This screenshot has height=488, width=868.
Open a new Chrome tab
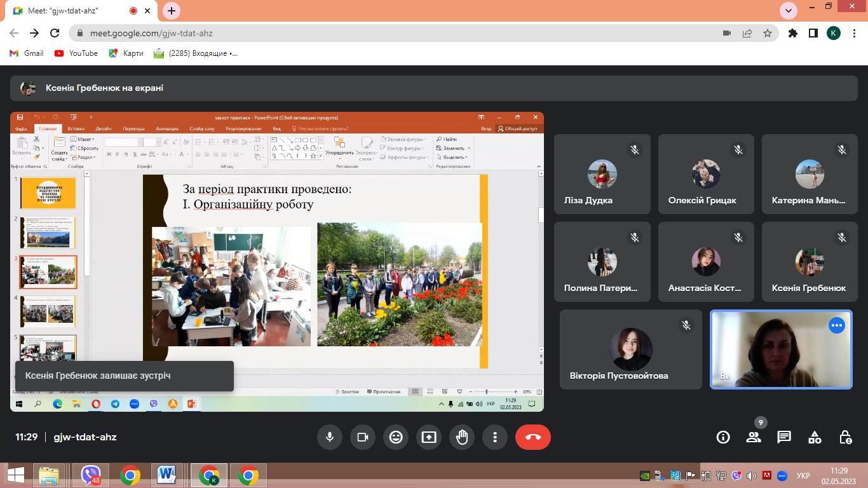pos(172,11)
